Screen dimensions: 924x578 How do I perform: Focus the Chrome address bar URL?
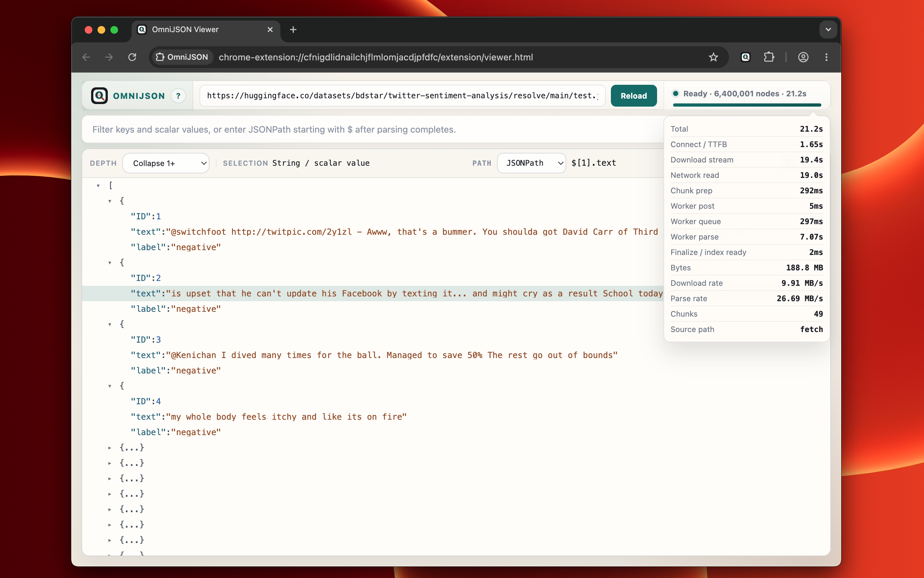point(376,57)
